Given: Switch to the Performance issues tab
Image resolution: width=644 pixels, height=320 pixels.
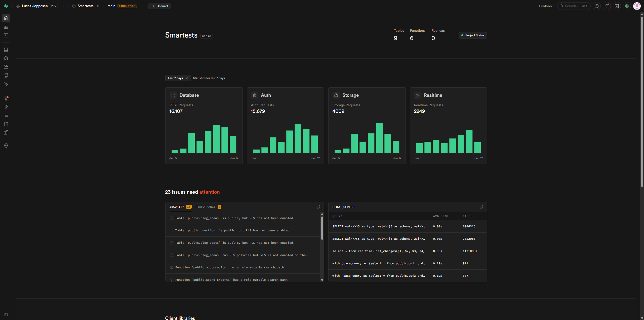Looking at the screenshot, I should click(x=208, y=207).
